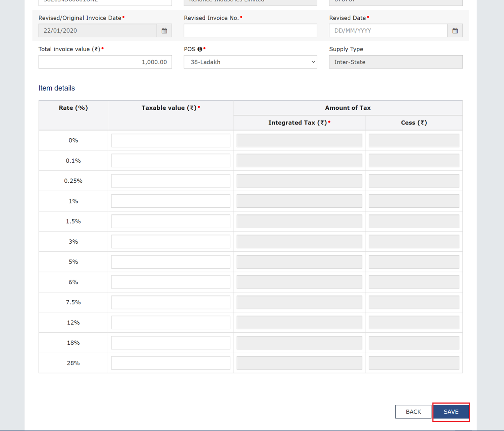Click the Revised/Original Invoice Date calendar icon

click(x=164, y=30)
